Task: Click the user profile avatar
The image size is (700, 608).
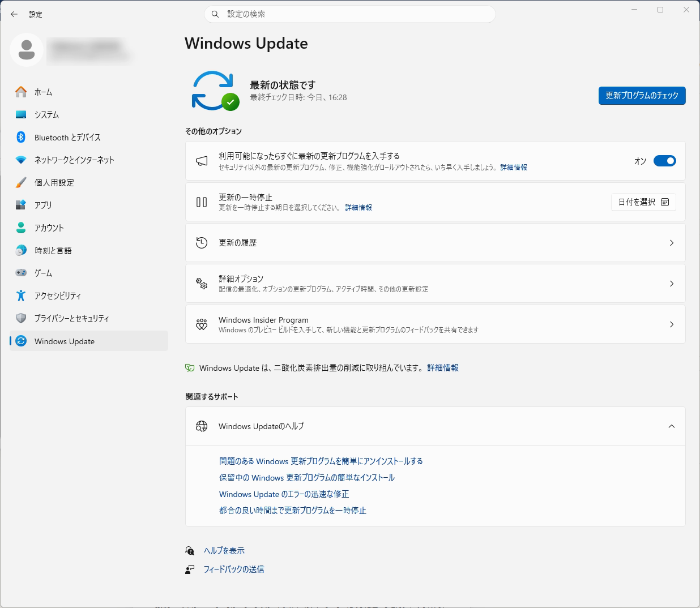Action: click(27, 50)
